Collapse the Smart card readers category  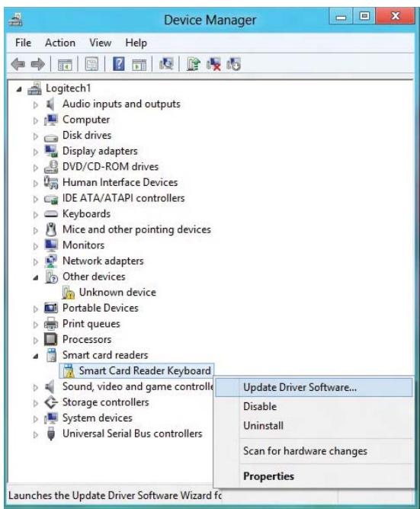(35, 356)
